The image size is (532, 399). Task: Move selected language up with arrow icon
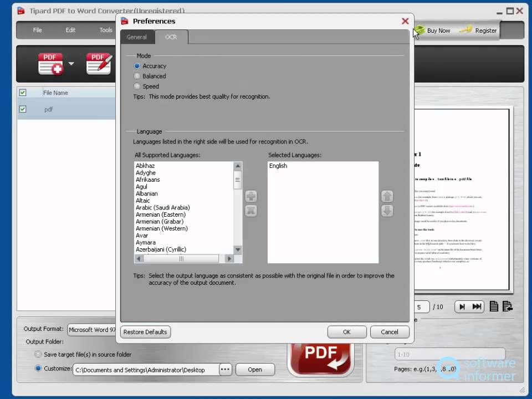pos(387,196)
